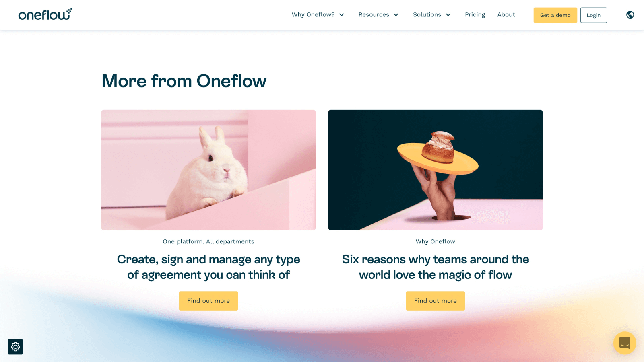The width and height of the screenshot is (644, 362).
Task: Open the chat widget bubble
Action: [625, 343]
